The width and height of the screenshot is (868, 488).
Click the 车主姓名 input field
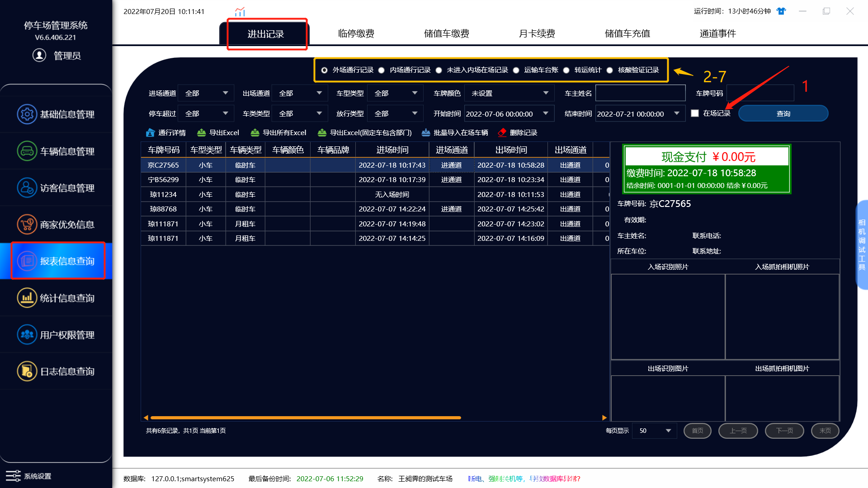click(x=640, y=93)
